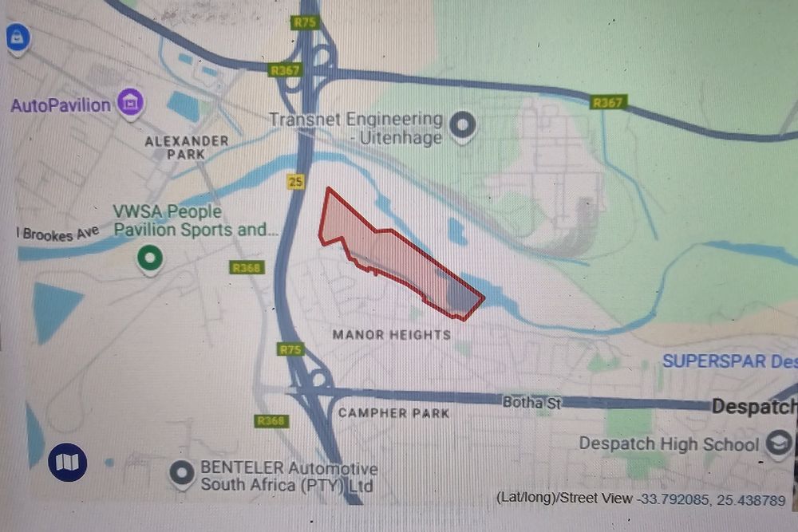
Task: Click the Alexander Park suburb label
Action: click(186, 148)
